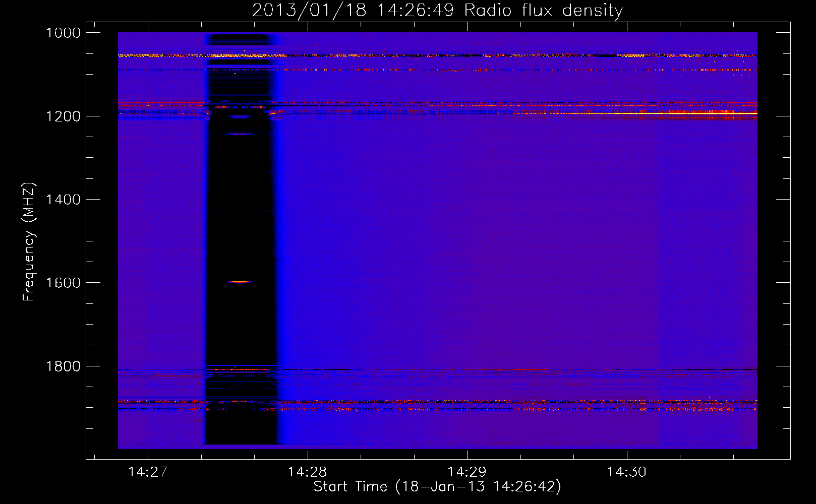Click the 'Start Time (18-Jan-13 14:26:42)' axis title
This screenshot has width=816, height=504.
(437, 487)
